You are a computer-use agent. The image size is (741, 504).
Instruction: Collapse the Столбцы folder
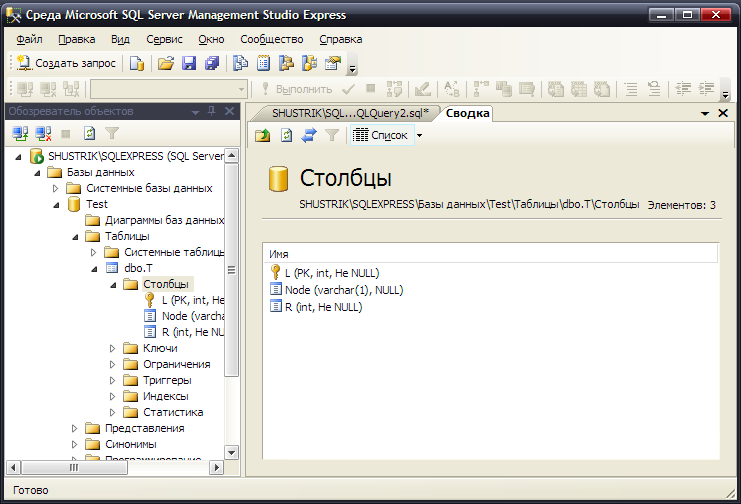pos(113,285)
